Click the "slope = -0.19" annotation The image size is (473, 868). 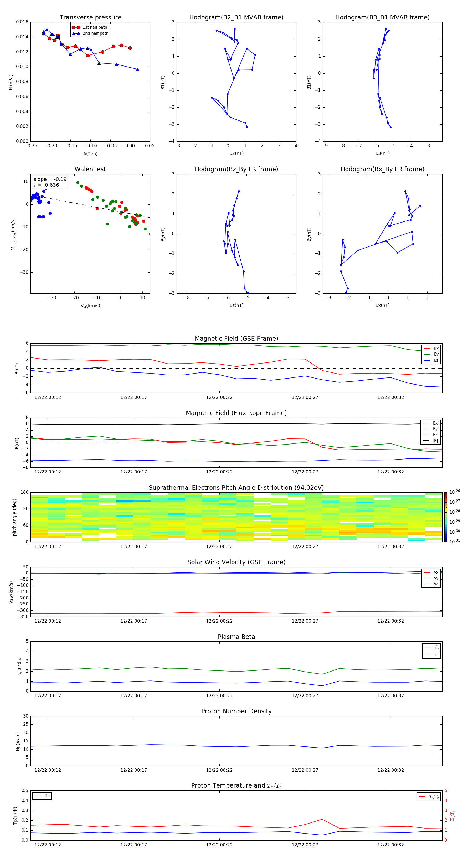50,179
